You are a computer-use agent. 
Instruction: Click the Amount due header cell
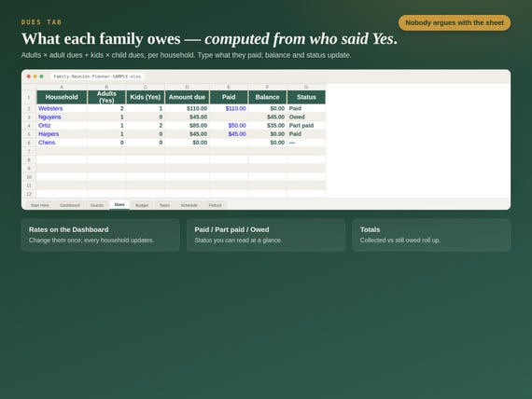pyautogui.click(x=187, y=97)
